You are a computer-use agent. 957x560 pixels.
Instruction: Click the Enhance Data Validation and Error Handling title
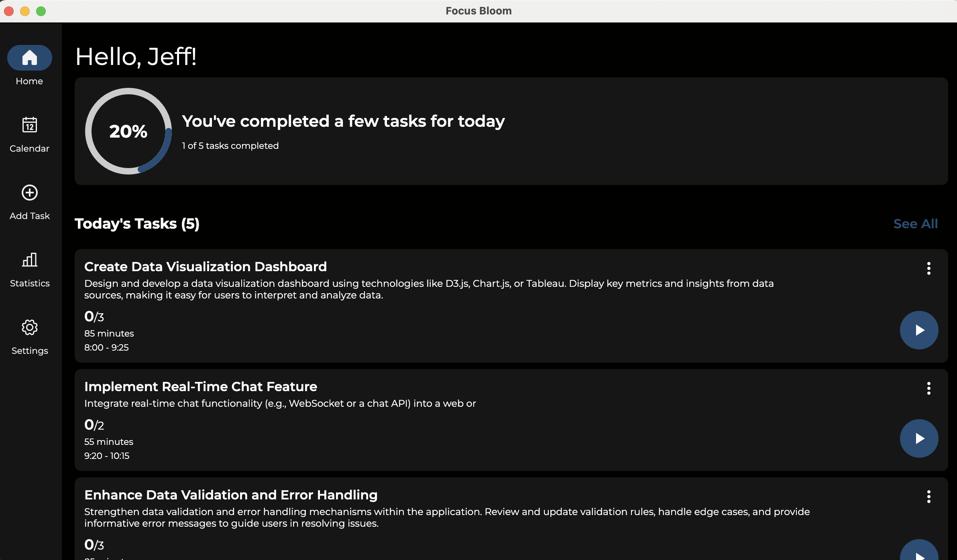click(x=230, y=495)
